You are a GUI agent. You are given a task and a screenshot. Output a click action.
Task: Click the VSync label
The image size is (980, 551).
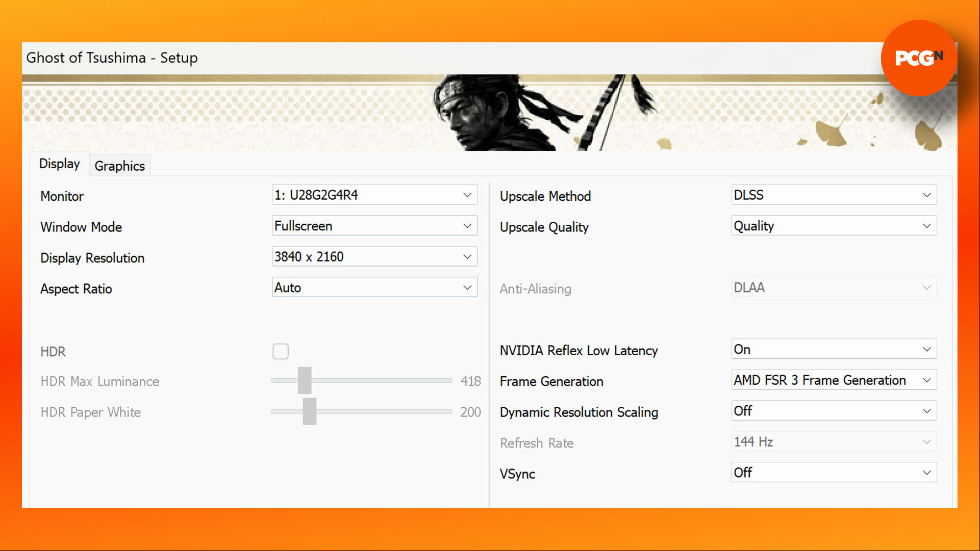pos(517,474)
